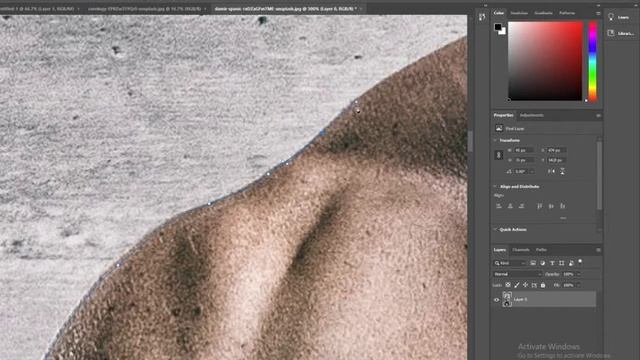Lock image pixels with brush icon

[517, 285]
